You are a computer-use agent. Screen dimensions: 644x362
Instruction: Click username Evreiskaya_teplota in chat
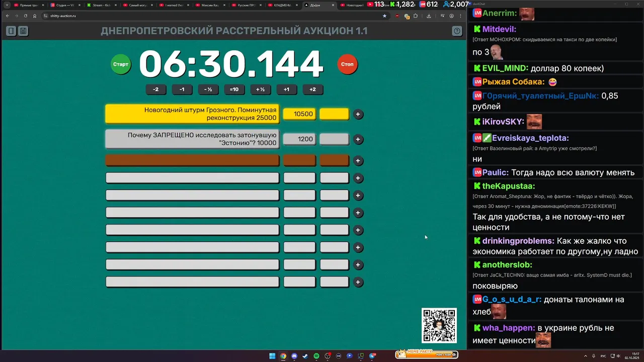pos(530,138)
